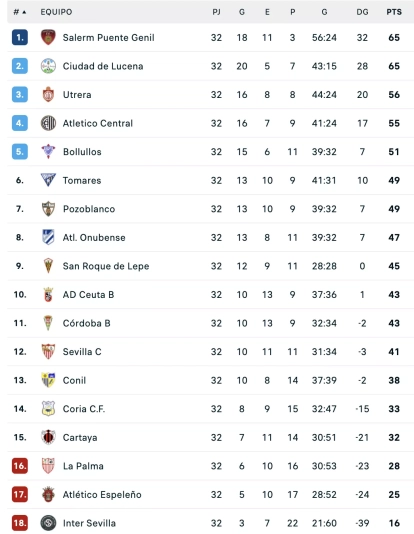Open the Bollullos team name link

pyautogui.click(x=82, y=152)
